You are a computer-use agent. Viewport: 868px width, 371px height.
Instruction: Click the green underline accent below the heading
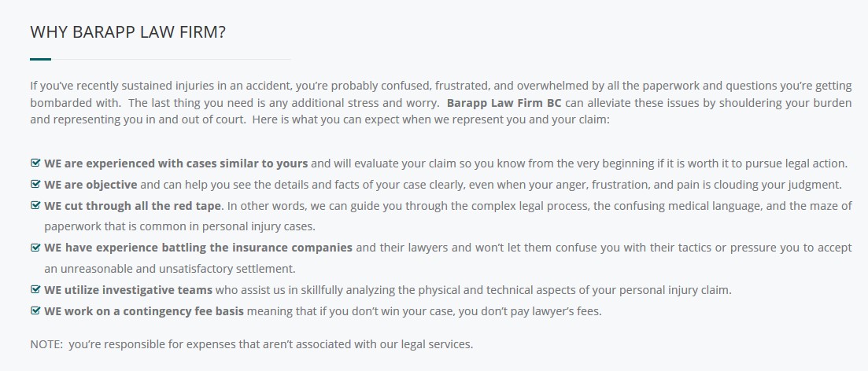pyautogui.click(x=40, y=59)
